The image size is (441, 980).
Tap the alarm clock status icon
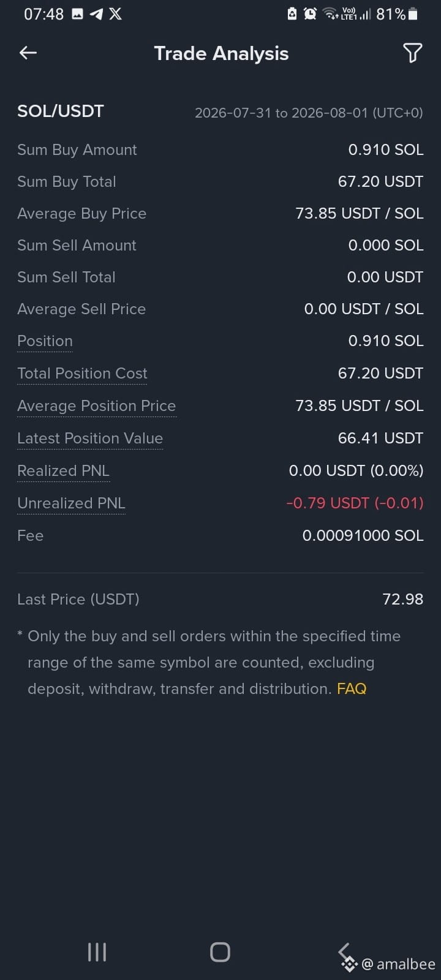[x=311, y=13]
